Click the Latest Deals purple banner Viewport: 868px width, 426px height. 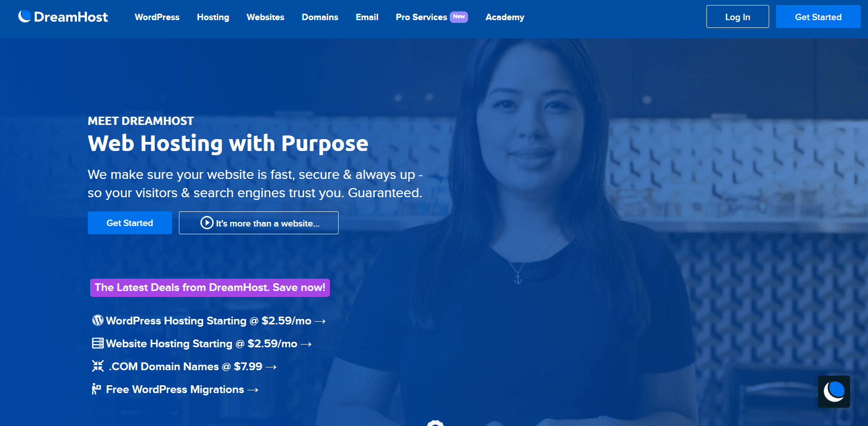click(210, 288)
